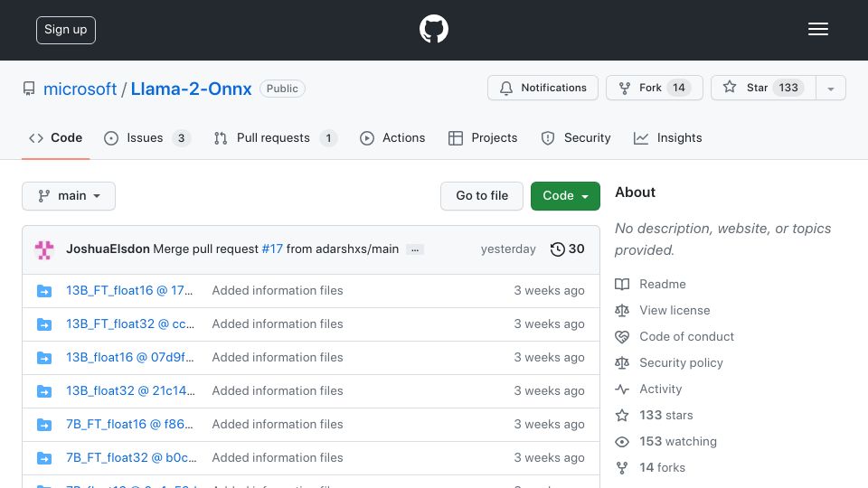
Task: Open the Security tab
Action: click(576, 137)
